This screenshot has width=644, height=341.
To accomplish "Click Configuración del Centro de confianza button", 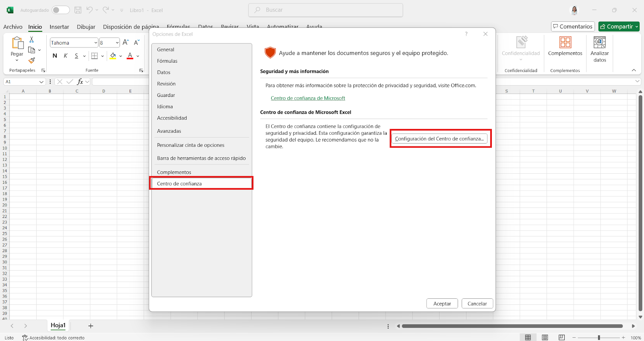I will point(440,139).
